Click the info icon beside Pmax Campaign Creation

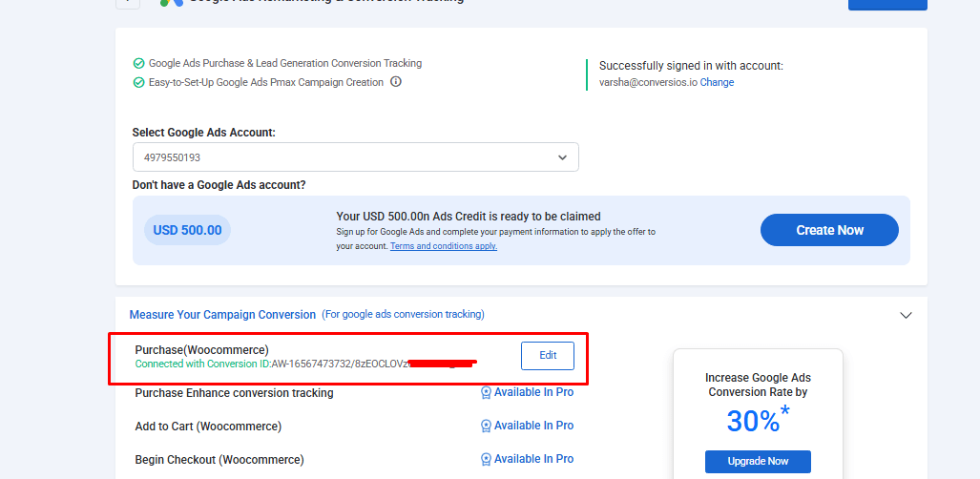[396, 82]
